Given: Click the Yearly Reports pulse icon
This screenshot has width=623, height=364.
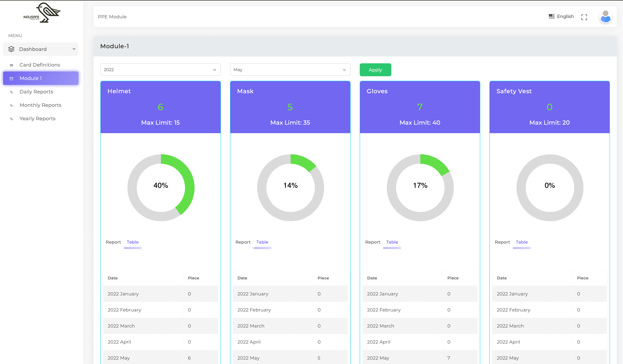Looking at the screenshot, I should (11, 119).
